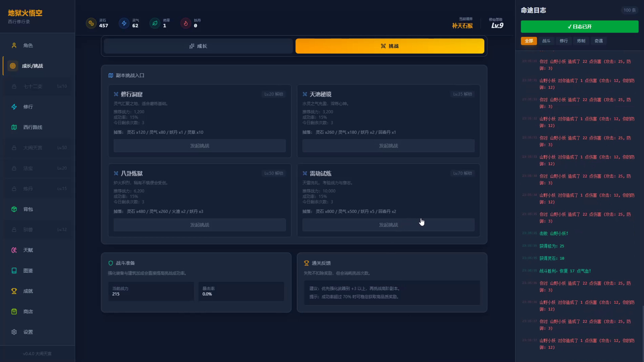Start the 雷劫试炼 challenge
The height and width of the screenshot is (362, 644).
tap(388, 225)
